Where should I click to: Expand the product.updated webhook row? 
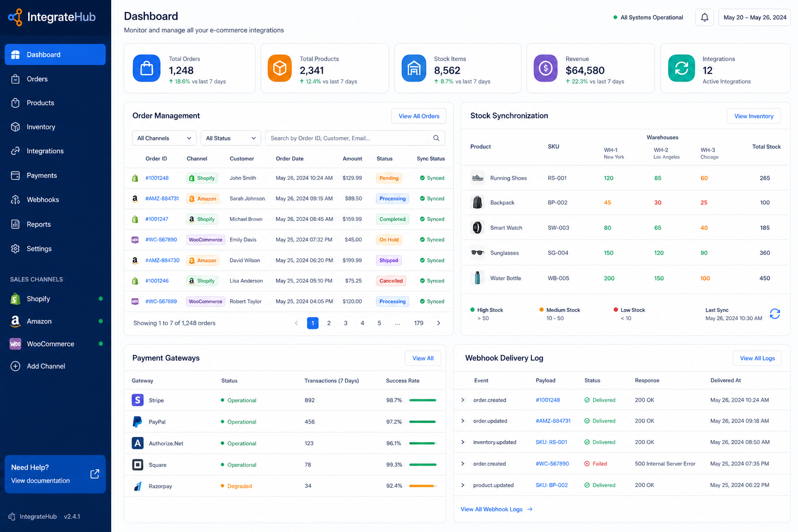click(462, 485)
